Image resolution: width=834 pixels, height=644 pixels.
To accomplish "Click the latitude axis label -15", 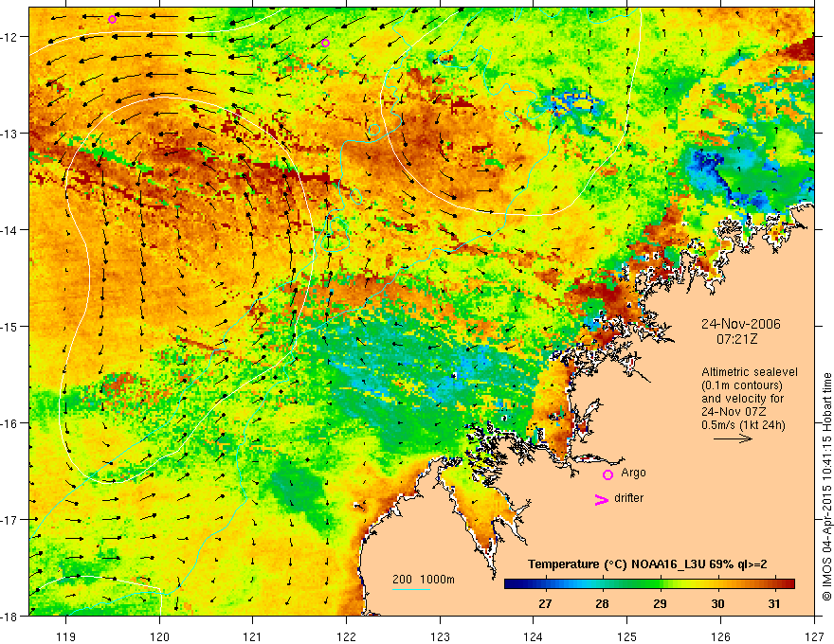I will [9, 327].
